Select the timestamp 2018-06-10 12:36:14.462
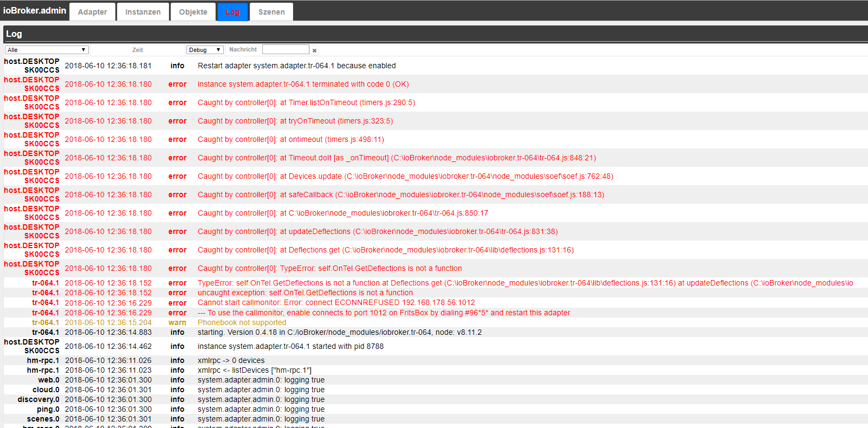Screen dimensions: 868x428 pyautogui.click(x=108, y=346)
